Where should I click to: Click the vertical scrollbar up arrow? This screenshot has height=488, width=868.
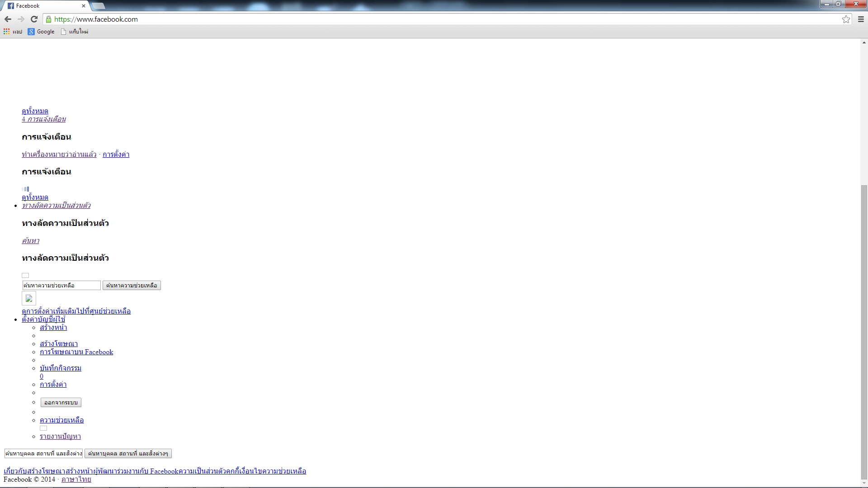tap(864, 43)
